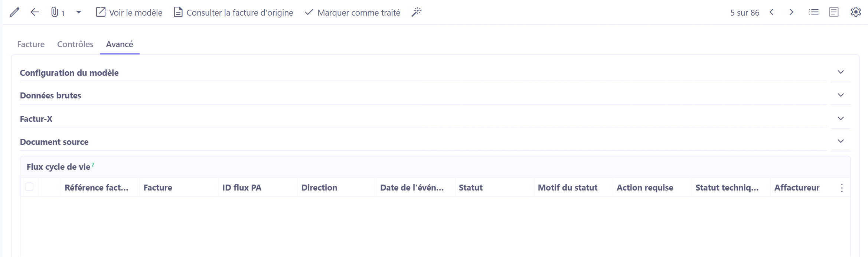Expand Factur-X section chevron
Screen dimensions: 868x257
click(841, 118)
